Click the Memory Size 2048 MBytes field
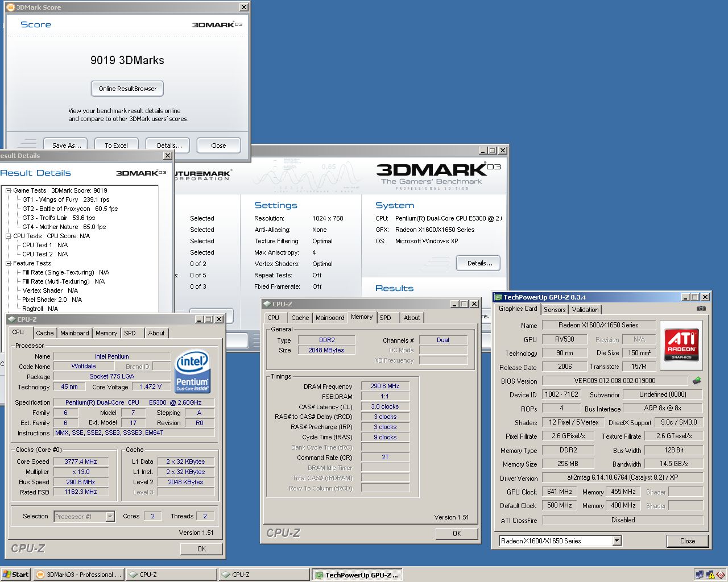 [x=326, y=350]
